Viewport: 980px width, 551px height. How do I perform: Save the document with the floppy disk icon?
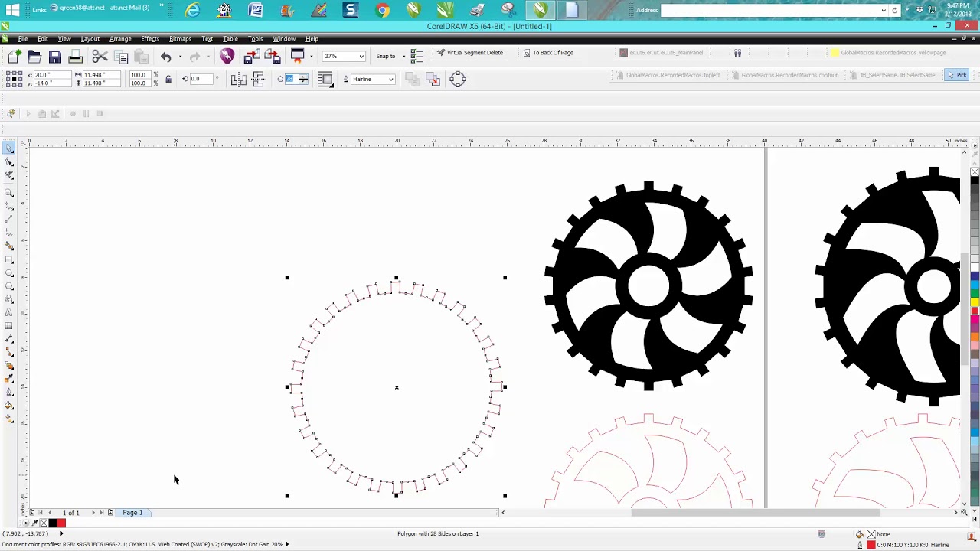tap(55, 56)
